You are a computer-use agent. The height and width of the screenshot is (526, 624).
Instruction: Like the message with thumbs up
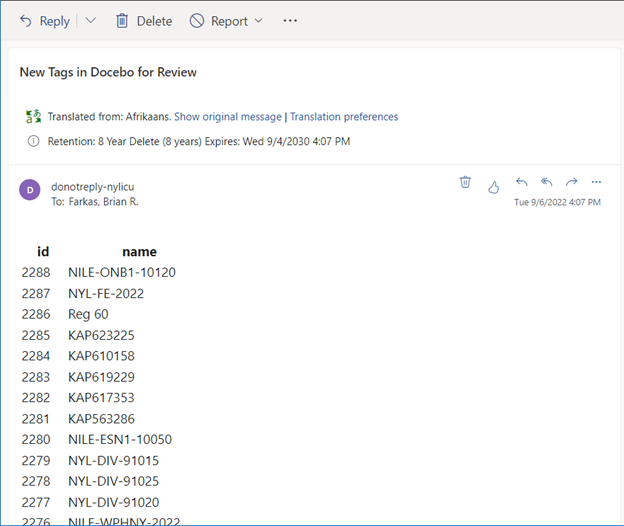[493, 187]
